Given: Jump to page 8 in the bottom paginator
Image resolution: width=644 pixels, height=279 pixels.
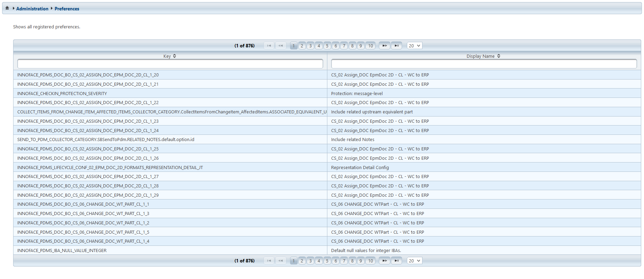Looking at the screenshot, I should pos(352,261).
